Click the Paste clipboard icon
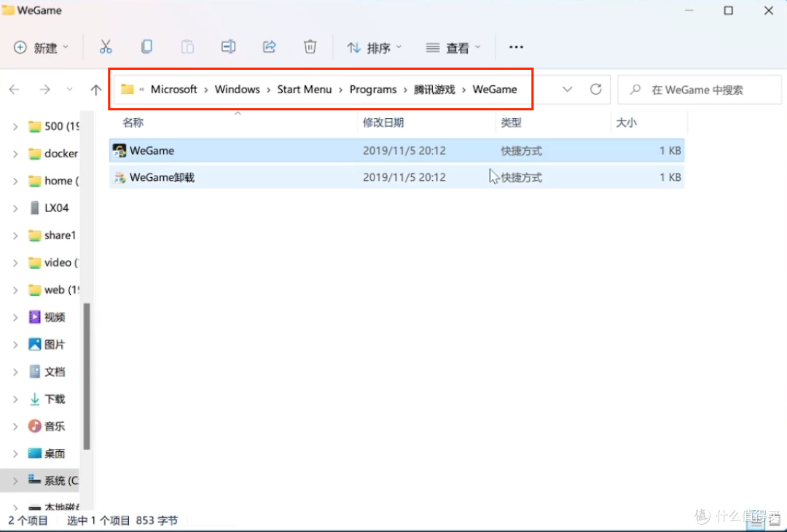 [187, 47]
